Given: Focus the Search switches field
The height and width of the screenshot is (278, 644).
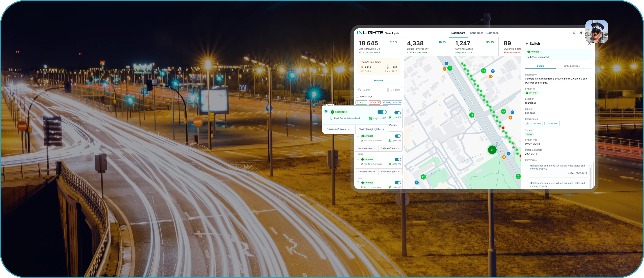Looking at the screenshot, I should point(371,90).
